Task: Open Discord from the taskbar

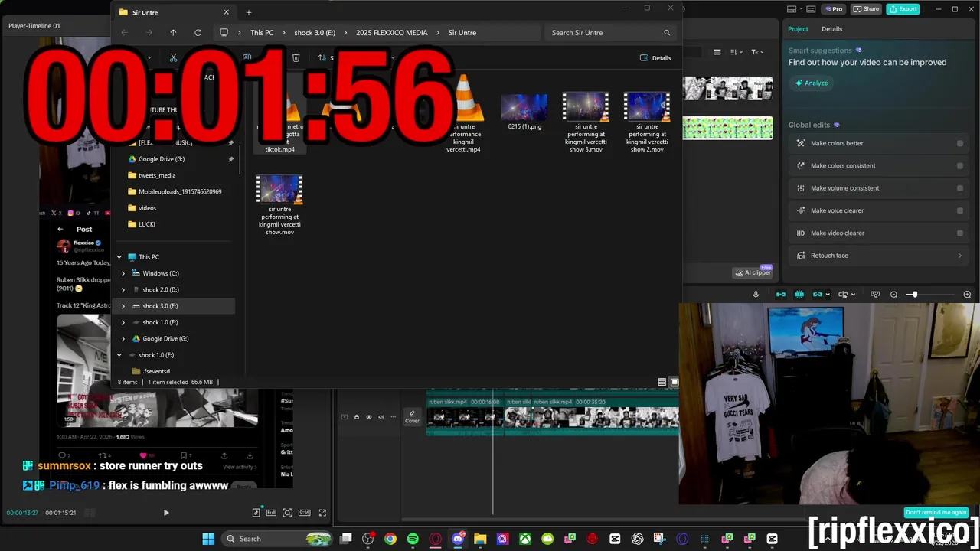Action: click(x=458, y=539)
